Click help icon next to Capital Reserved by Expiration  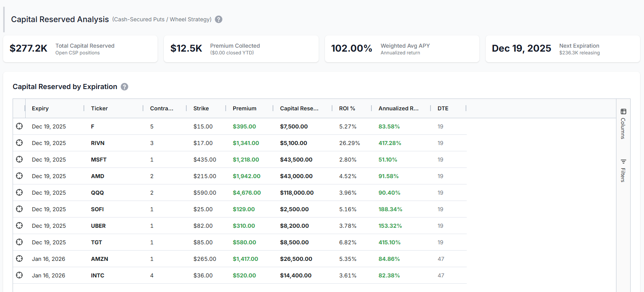click(x=124, y=87)
